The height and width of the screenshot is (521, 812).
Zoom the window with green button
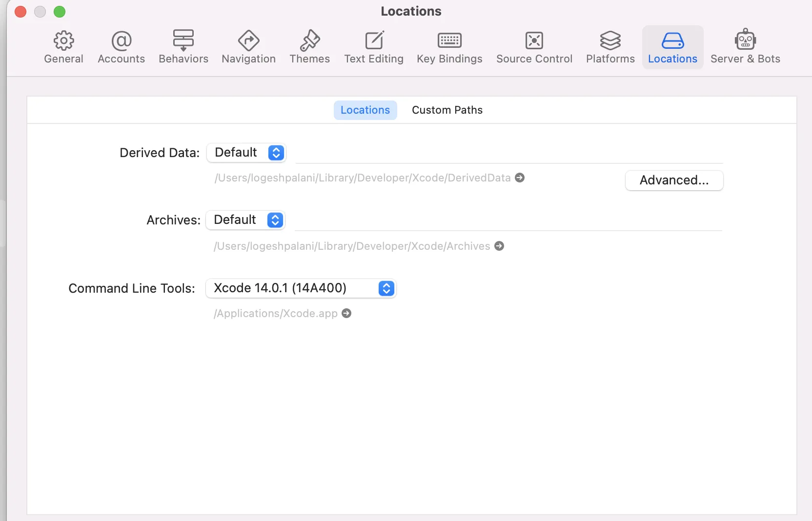tap(60, 12)
